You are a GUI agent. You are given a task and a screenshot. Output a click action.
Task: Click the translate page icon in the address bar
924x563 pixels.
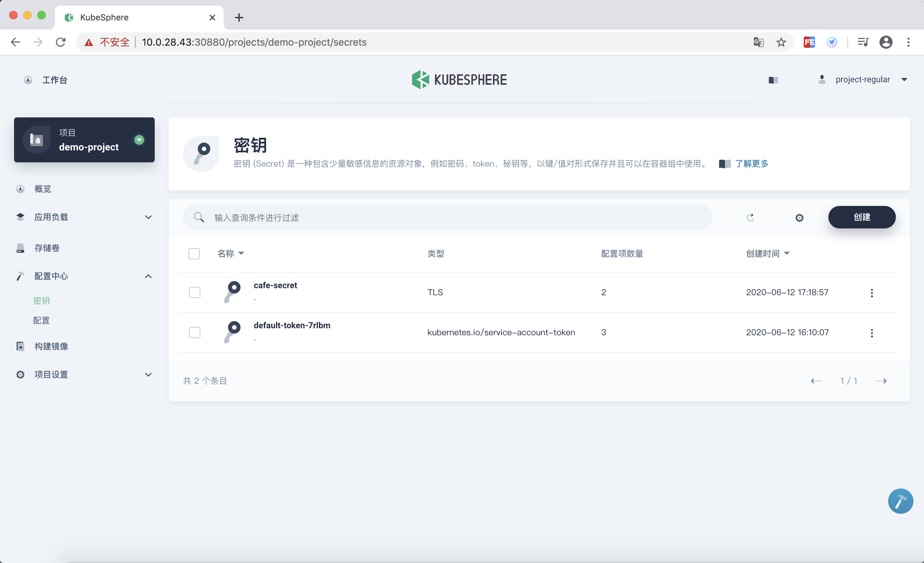[x=758, y=43]
